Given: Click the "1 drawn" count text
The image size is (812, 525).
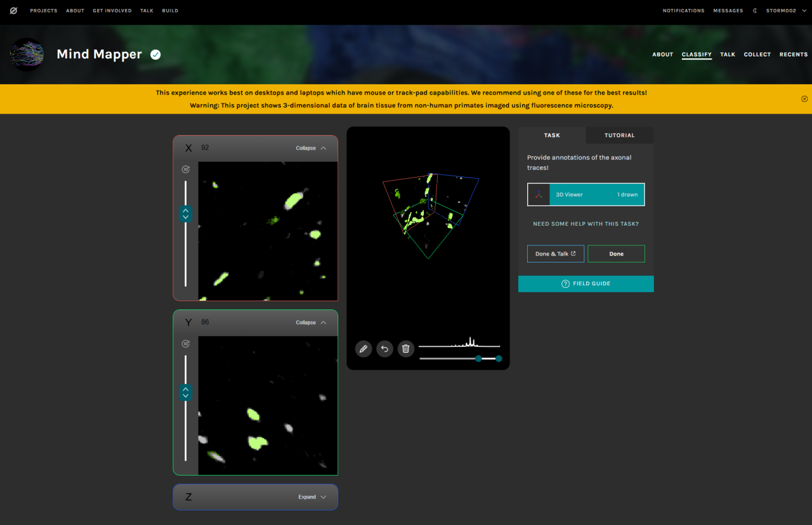Looking at the screenshot, I should [627, 195].
